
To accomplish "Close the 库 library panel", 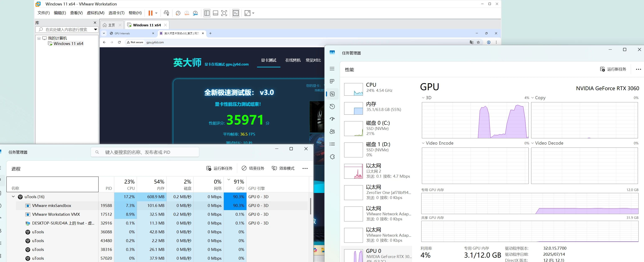I will (95, 23).
